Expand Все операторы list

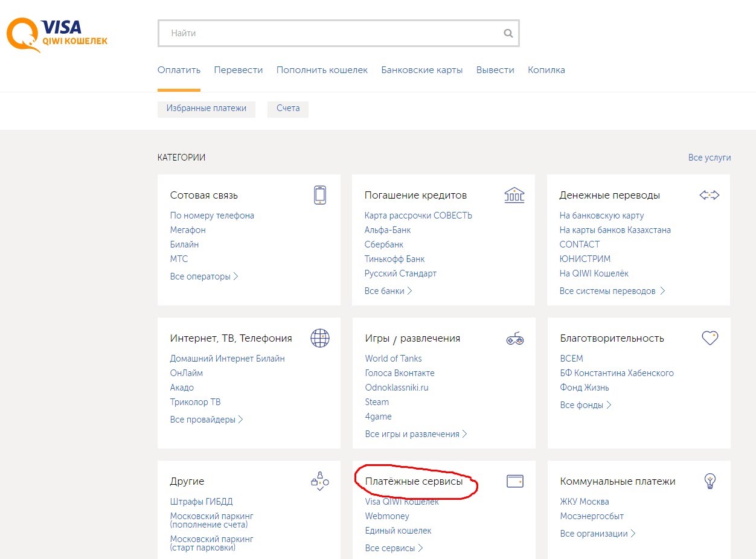[x=204, y=276]
